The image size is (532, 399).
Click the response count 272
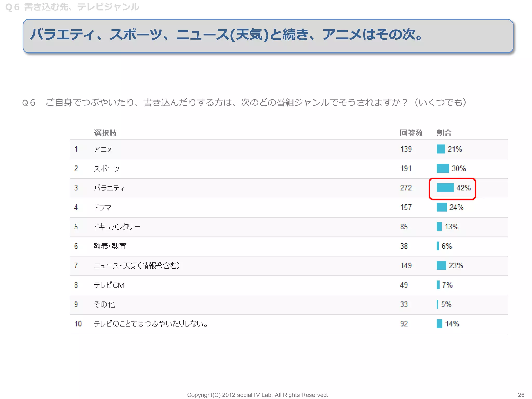[406, 188]
